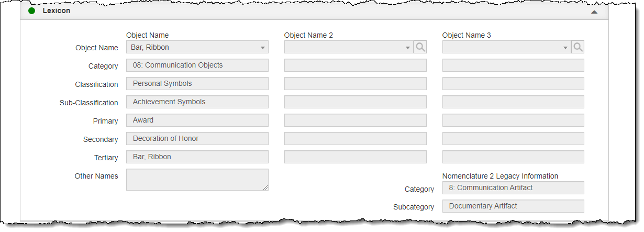Click the Object Name 3 search magnifier icon
This screenshot has height=232, width=644.
[578, 47]
